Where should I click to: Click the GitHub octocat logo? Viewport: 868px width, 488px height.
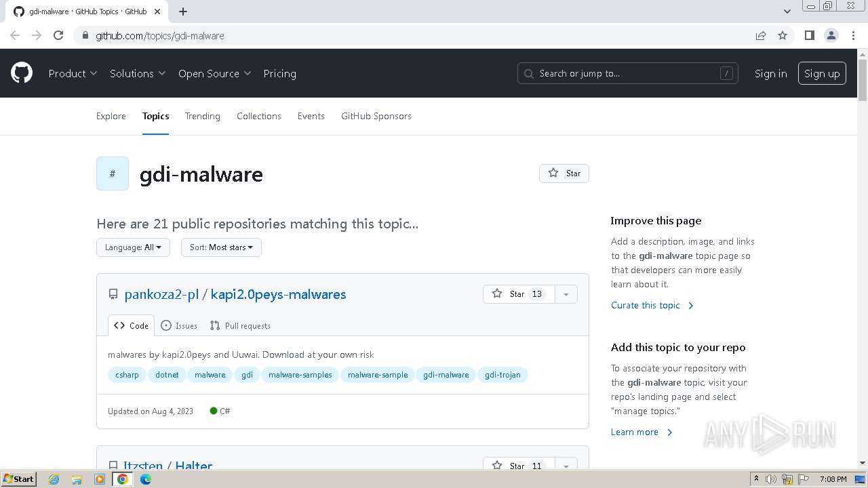point(22,73)
